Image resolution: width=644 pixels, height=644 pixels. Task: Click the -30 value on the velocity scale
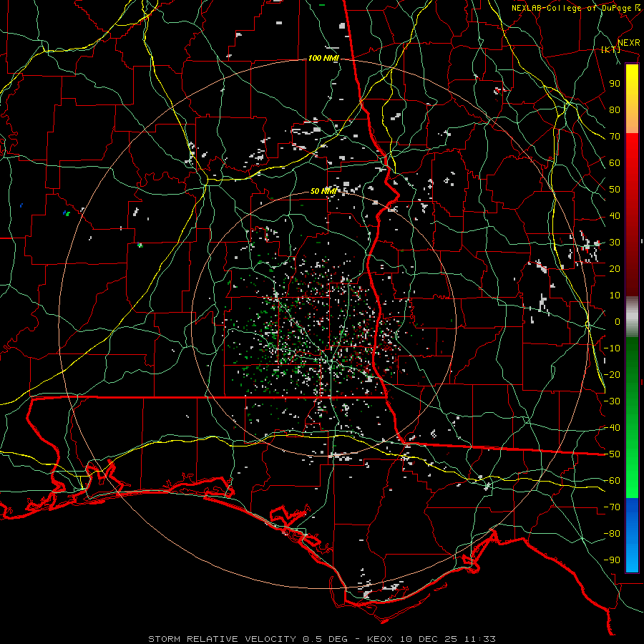point(612,401)
